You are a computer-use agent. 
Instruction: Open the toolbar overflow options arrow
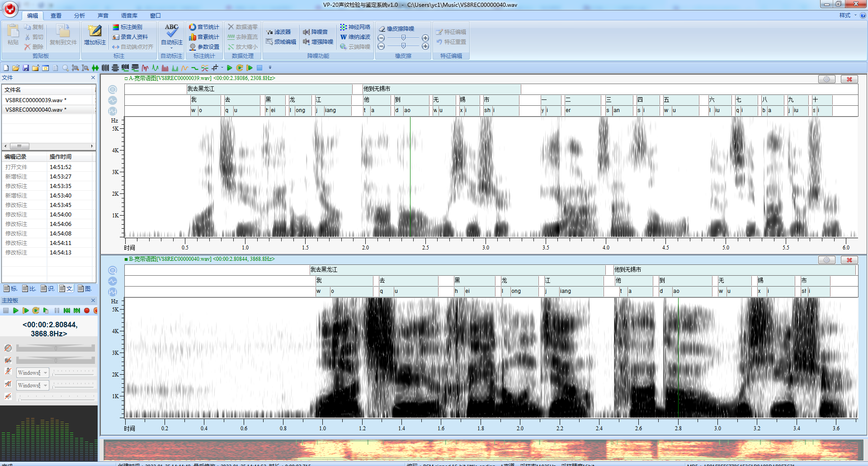pyautogui.click(x=270, y=68)
